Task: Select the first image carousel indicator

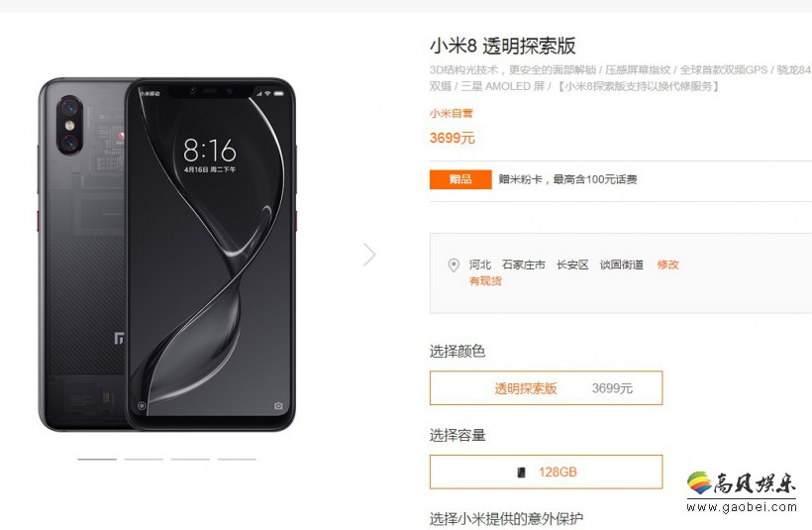Action: tap(97, 459)
